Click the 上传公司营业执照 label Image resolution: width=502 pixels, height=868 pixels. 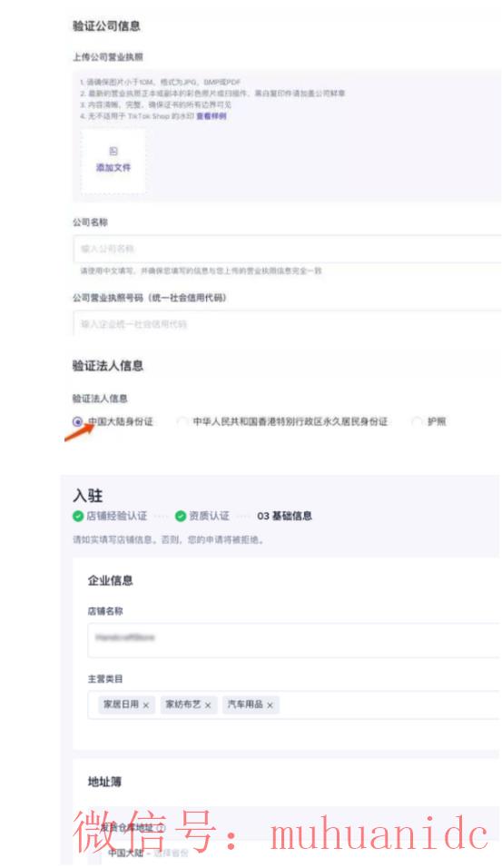tap(108, 57)
